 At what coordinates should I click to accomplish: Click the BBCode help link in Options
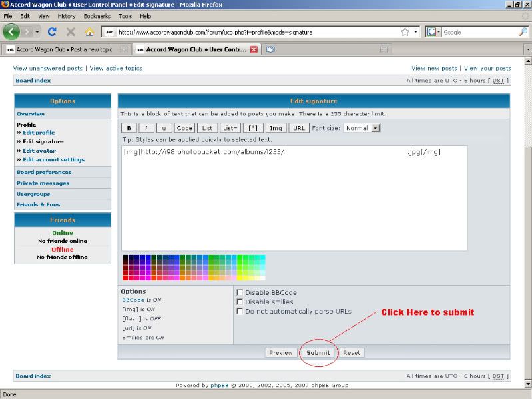coord(133,300)
